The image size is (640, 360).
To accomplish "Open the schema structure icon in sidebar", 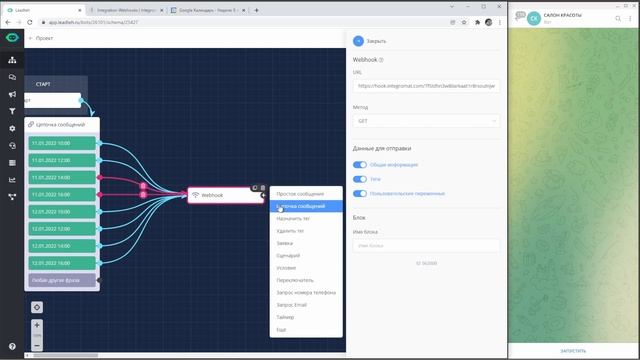I will tap(12, 60).
